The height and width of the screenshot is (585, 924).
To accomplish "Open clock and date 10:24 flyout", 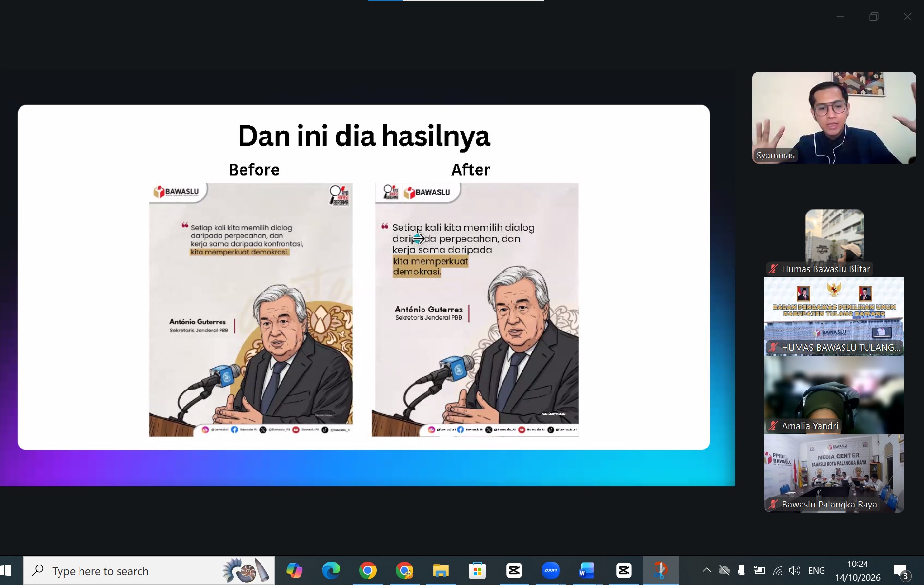I will [858, 570].
